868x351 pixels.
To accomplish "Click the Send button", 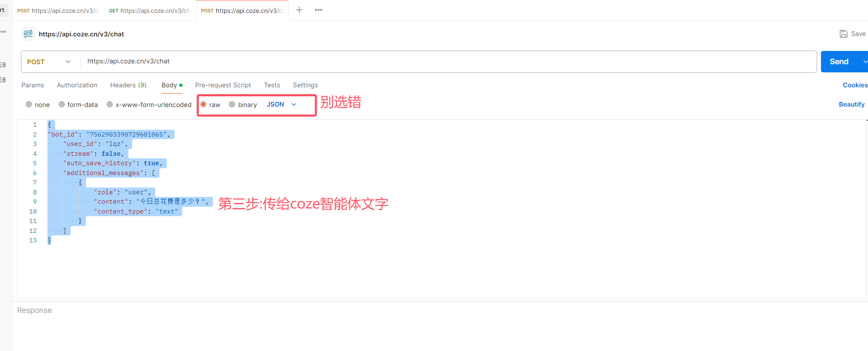I will (839, 62).
